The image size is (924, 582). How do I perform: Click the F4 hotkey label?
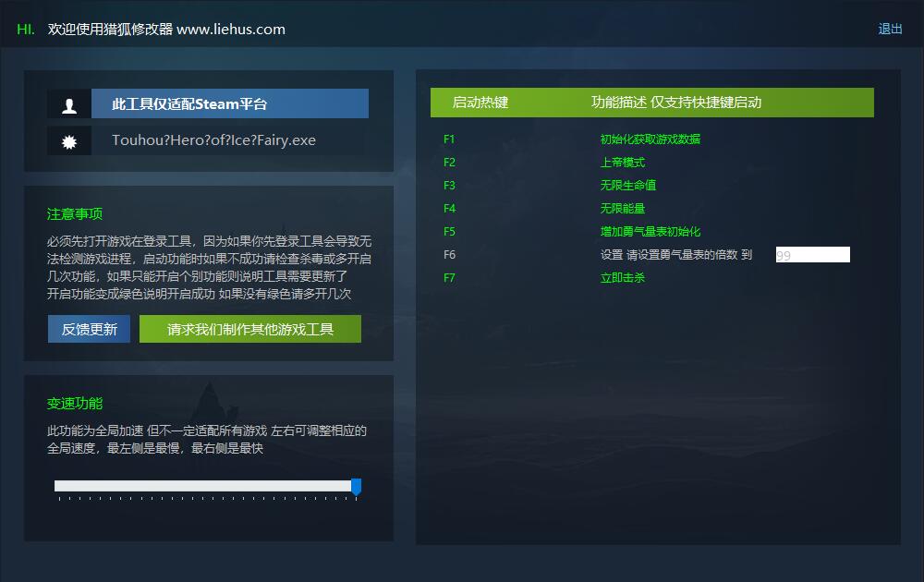[449, 208]
